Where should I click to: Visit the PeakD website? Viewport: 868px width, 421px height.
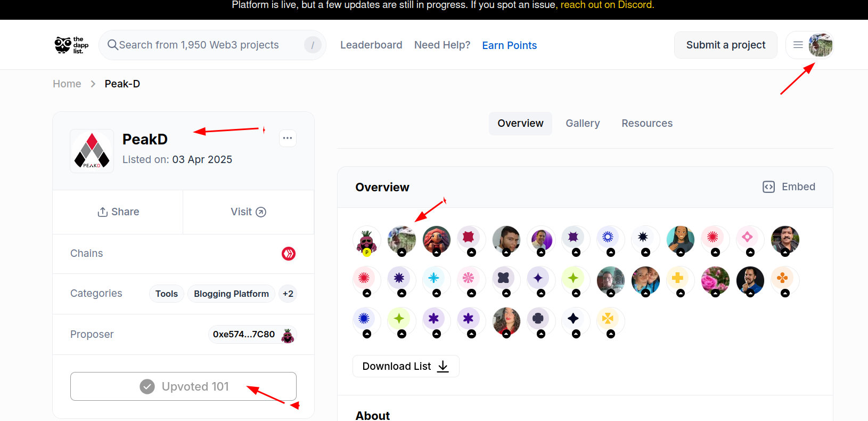pyautogui.click(x=248, y=212)
